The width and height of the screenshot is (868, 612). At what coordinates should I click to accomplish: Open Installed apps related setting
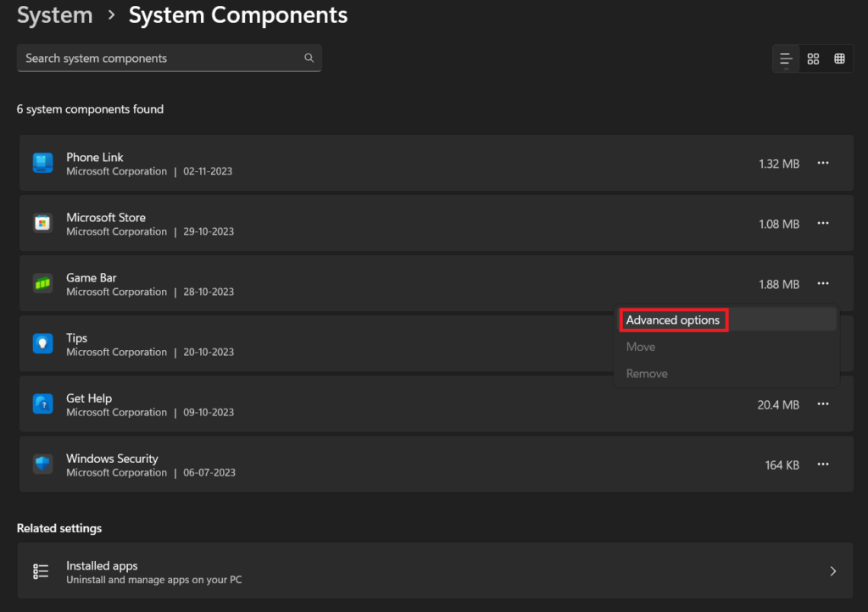point(424,571)
